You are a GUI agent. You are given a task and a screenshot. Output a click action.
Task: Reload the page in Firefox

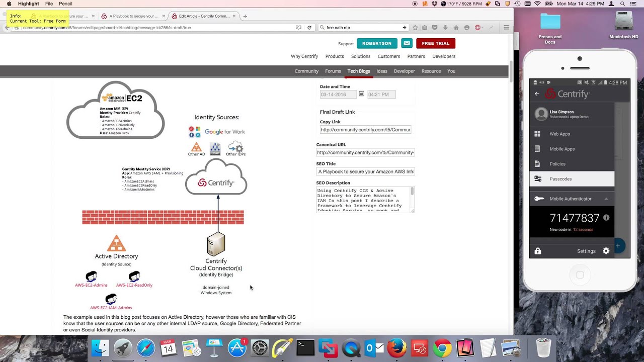(309, 28)
